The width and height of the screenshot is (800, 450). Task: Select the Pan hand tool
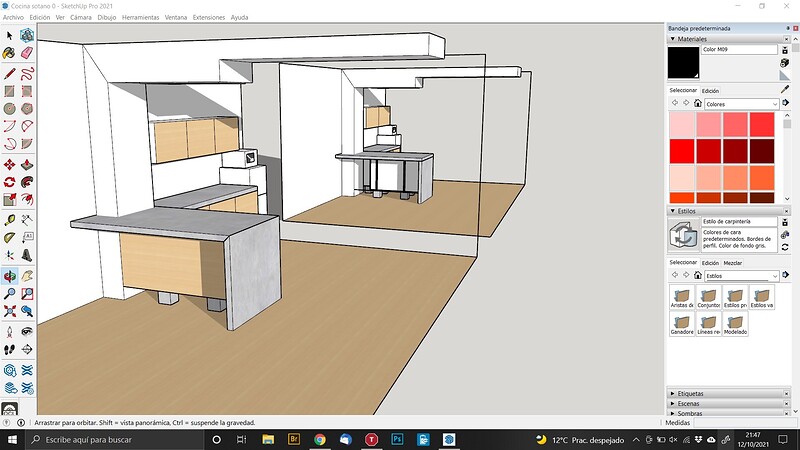pos(27,275)
